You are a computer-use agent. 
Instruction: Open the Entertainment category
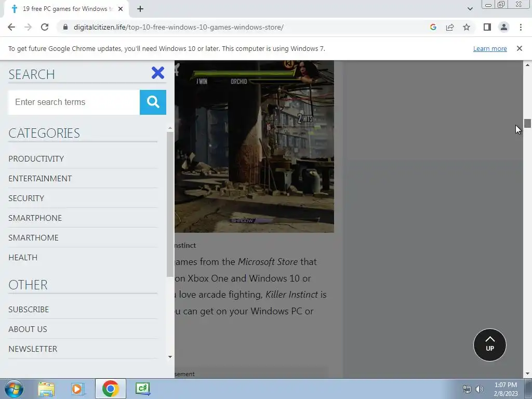click(40, 179)
